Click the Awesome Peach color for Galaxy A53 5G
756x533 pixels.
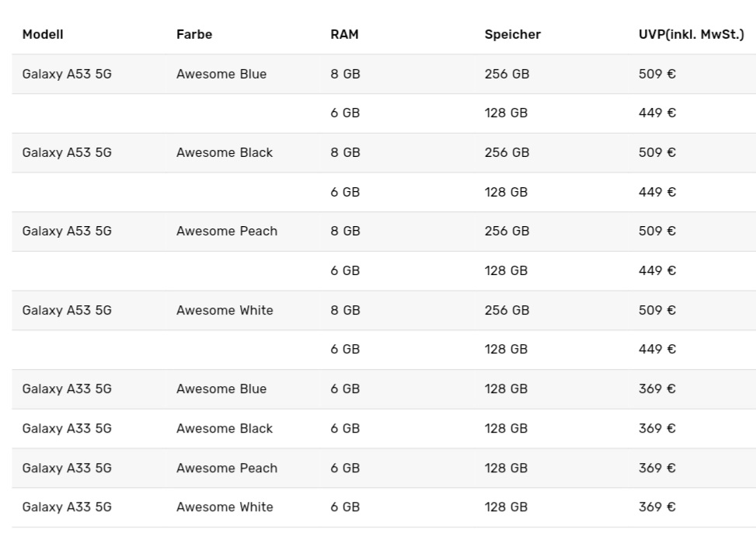tap(227, 232)
